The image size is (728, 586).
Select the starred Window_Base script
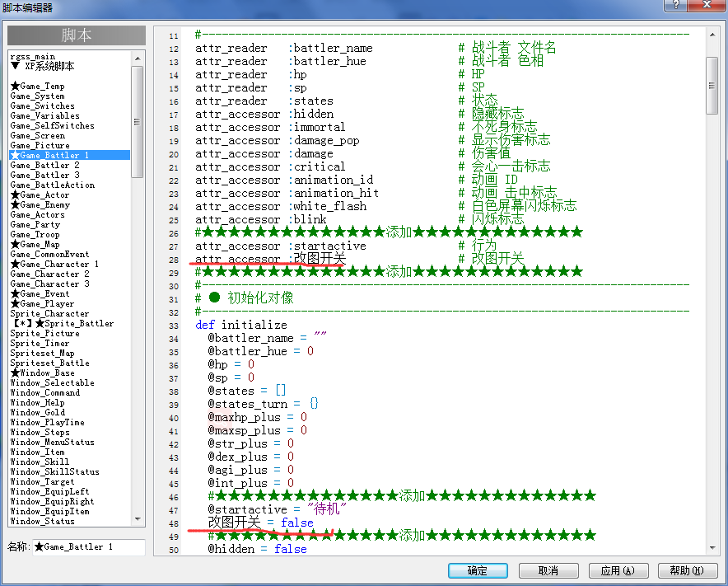tap(42, 373)
